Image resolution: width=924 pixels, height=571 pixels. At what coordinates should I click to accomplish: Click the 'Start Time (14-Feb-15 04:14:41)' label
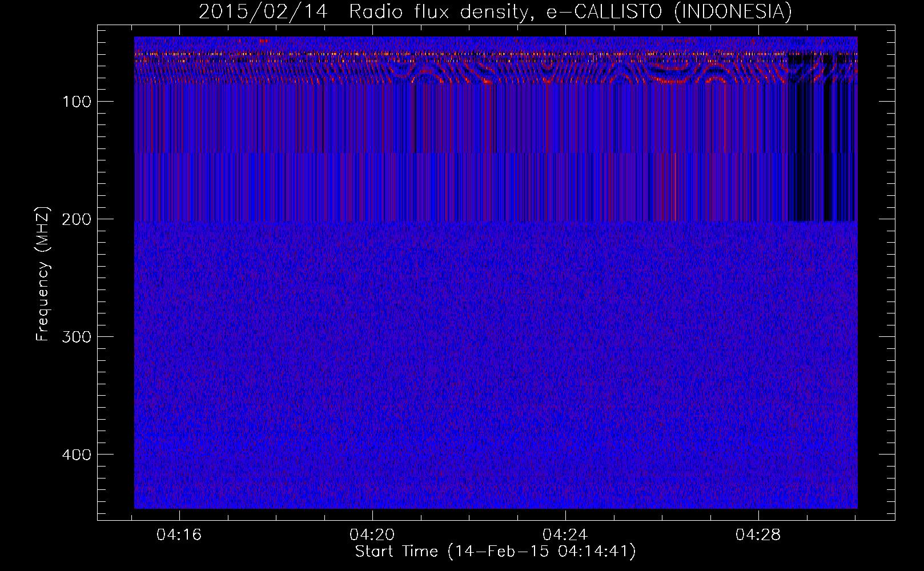point(495,552)
